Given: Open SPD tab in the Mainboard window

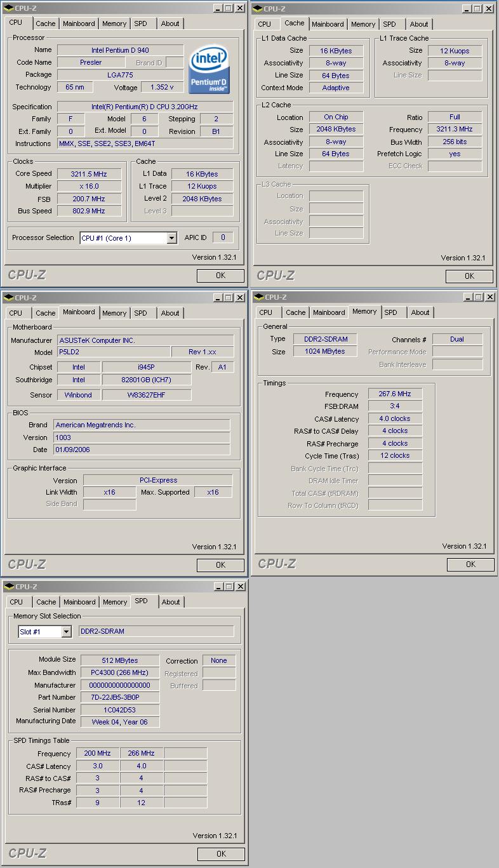Looking at the screenshot, I should [140, 313].
